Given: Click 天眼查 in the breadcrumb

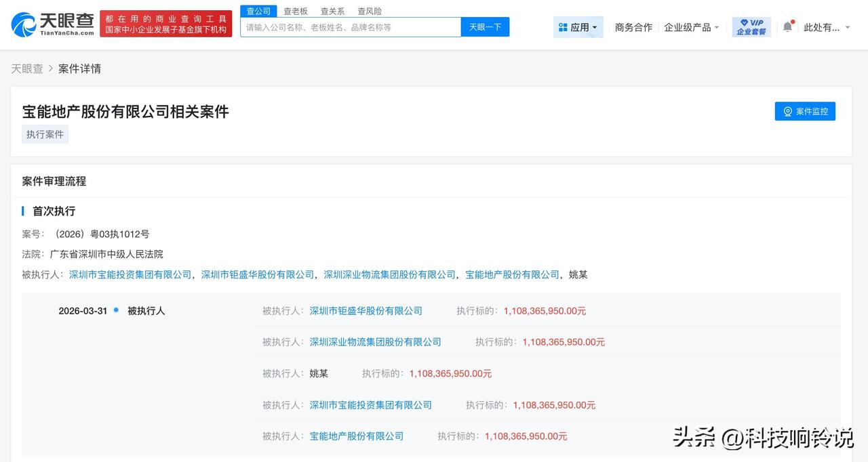Looking at the screenshot, I should coord(27,68).
